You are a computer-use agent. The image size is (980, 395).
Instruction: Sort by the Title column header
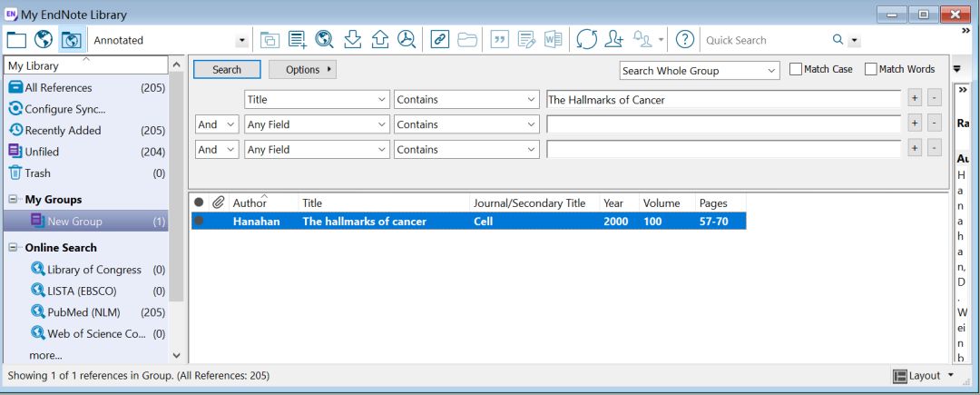[x=384, y=202]
